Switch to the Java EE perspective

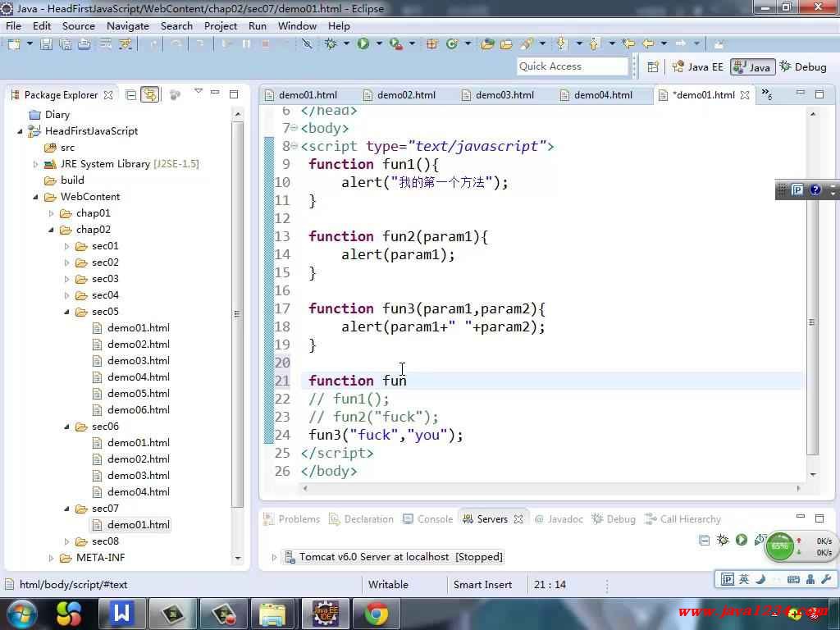[x=698, y=67]
